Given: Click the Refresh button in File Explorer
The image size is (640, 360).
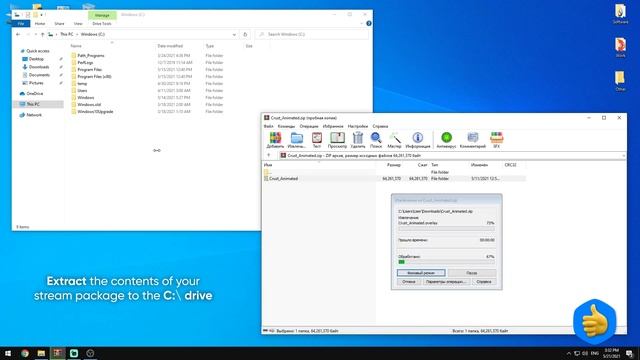Looking at the screenshot, I should pyautogui.click(x=245, y=34).
